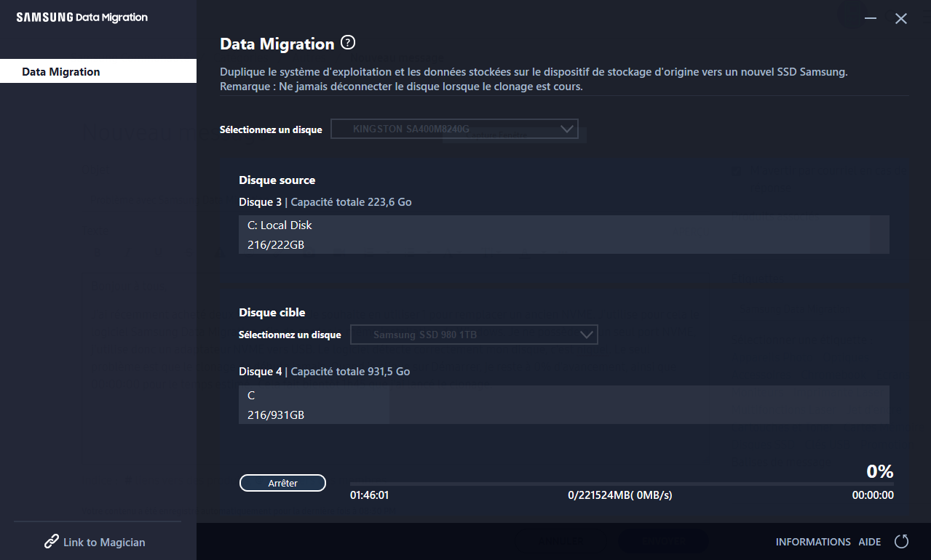Expand the KINGSTON SA400M8240G source disk dropdown
Screen dimensions: 931x560
coord(454,129)
